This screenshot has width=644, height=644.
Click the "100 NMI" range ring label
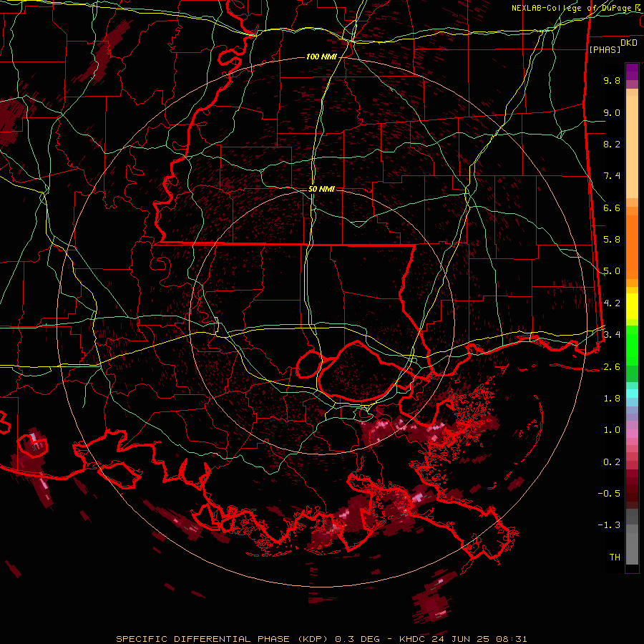pyautogui.click(x=321, y=57)
